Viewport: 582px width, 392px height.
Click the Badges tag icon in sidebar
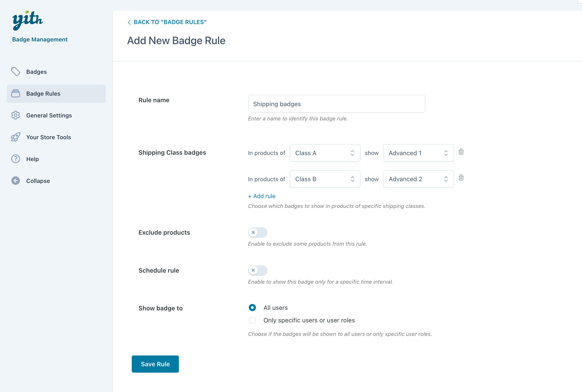click(x=15, y=72)
